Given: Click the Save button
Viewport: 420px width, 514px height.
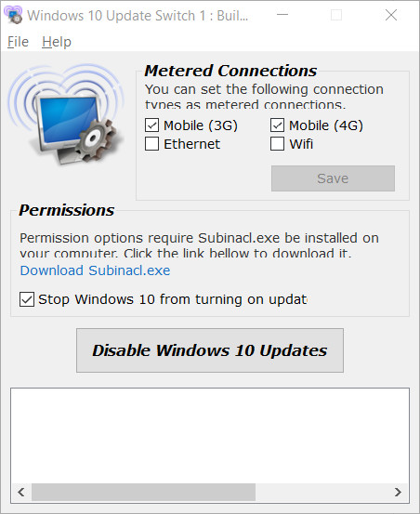Looking at the screenshot, I should click(x=333, y=178).
